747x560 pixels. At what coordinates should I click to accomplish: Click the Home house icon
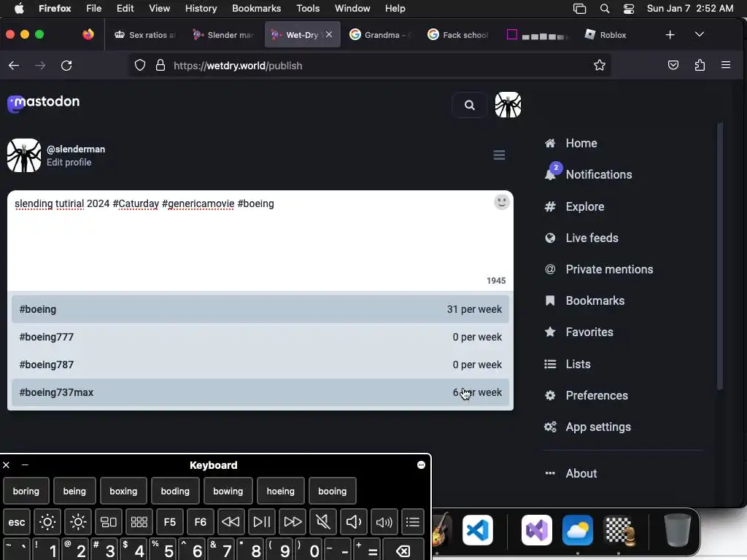(550, 144)
